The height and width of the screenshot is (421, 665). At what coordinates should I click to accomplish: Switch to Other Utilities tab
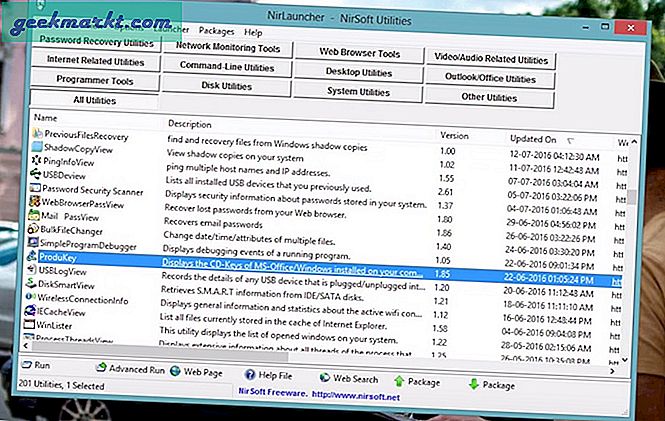tap(489, 97)
